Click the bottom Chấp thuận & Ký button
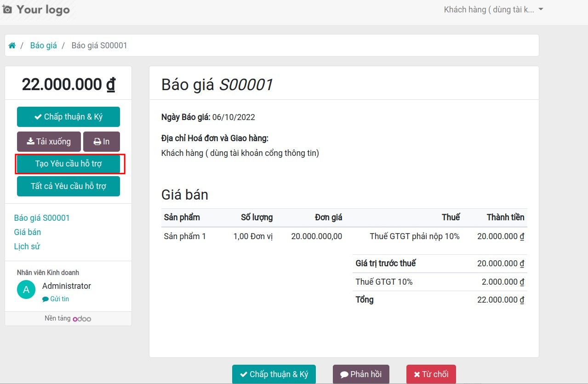 (x=274, y=374)
